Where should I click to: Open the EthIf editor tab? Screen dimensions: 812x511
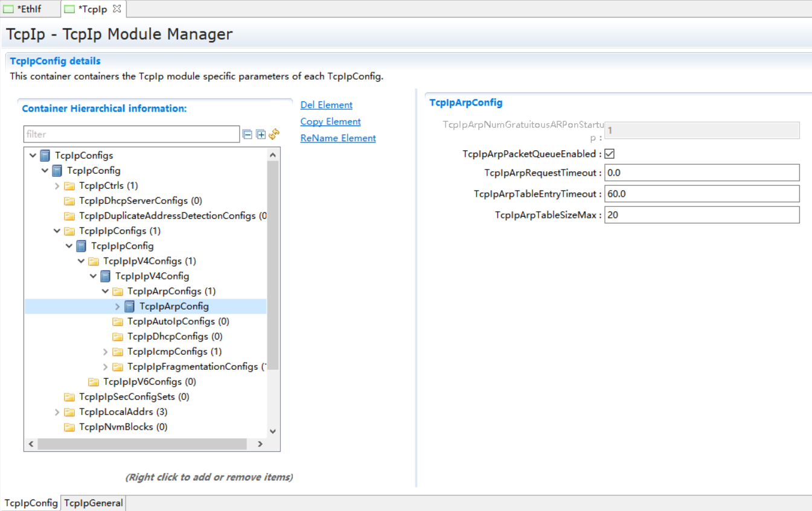pos(30,9)
